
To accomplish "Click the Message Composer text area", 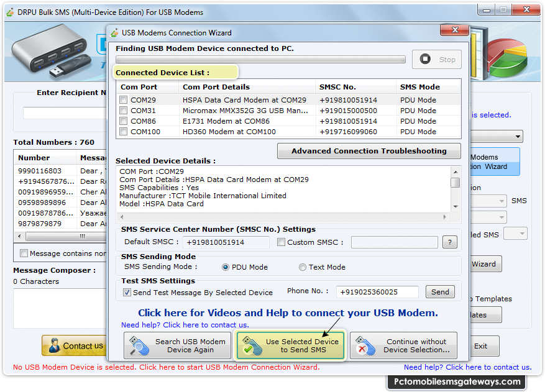I will (60, 308).
